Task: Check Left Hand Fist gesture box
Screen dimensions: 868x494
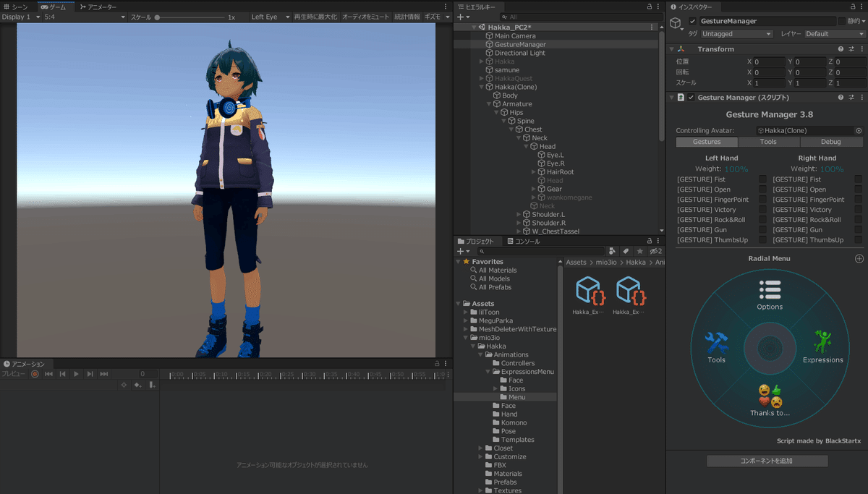Action: pos(762,179)
